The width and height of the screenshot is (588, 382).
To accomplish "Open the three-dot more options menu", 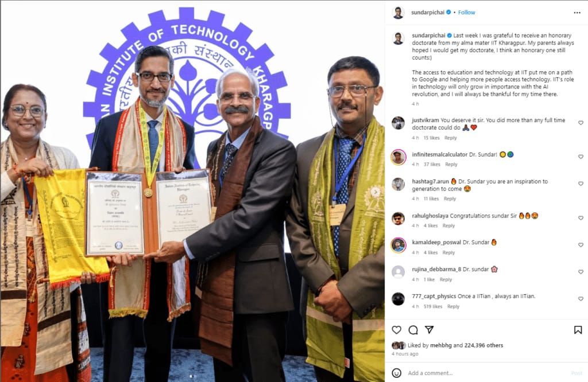I will pyautogui.click(x=577, y=13).
